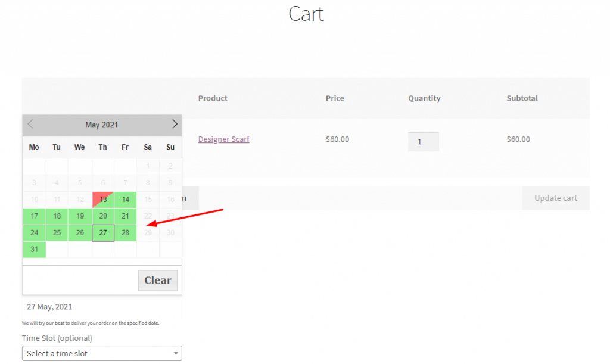Image resolution: width=610 pixels, height=364 pixels.
Task: Select May 21 delivery date
Action: click(x=125, y=216)
